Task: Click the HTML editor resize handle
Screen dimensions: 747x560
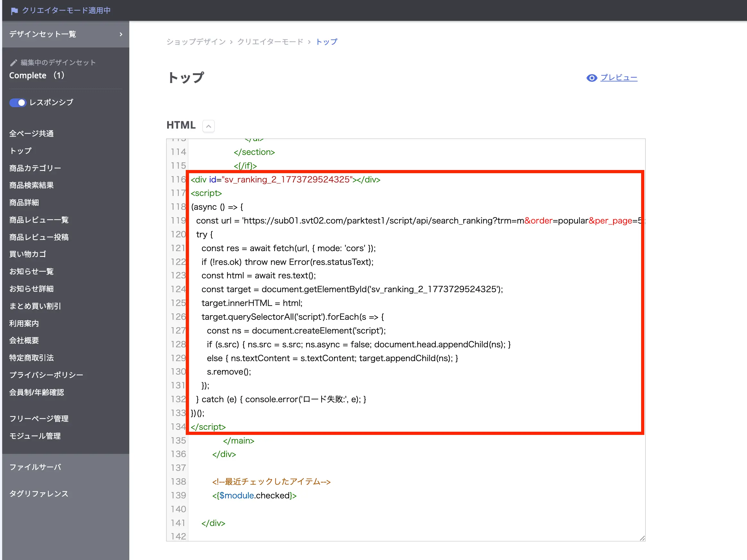Action: [642, 538]
